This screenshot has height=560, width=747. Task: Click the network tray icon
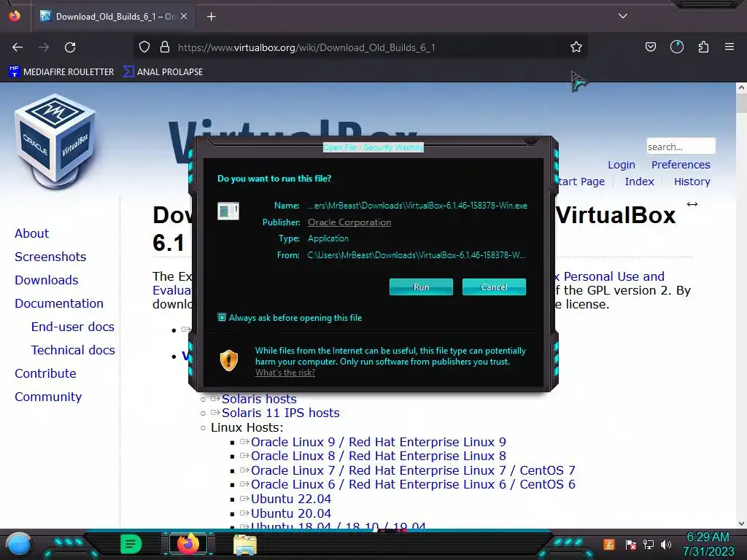coord(648,544)
